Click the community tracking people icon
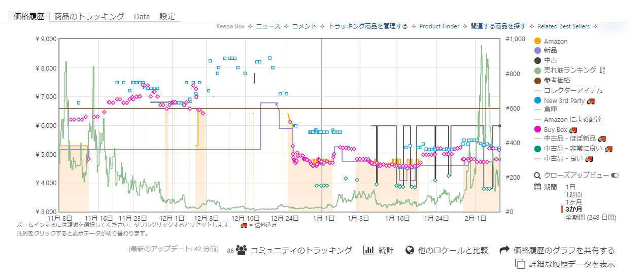 click(x=241, y=250)
